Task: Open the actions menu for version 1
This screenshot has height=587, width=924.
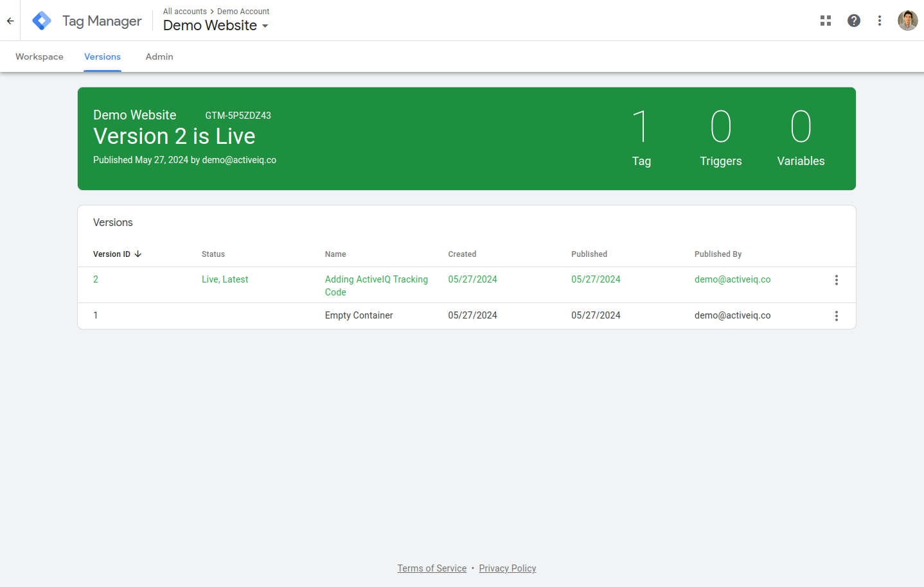Action: [837, 316]
